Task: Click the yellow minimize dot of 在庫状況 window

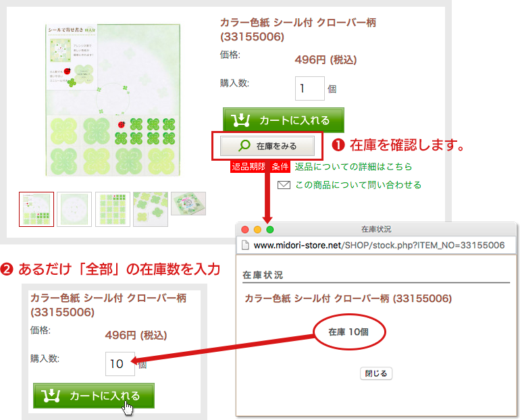Action: pyautogui.click(x=257, y=230)
